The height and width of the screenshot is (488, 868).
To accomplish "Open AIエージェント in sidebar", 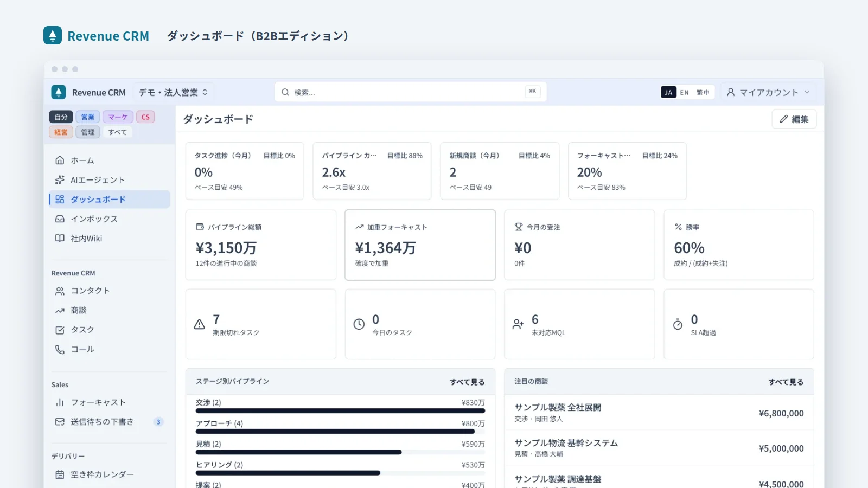I will pos(110,180).
